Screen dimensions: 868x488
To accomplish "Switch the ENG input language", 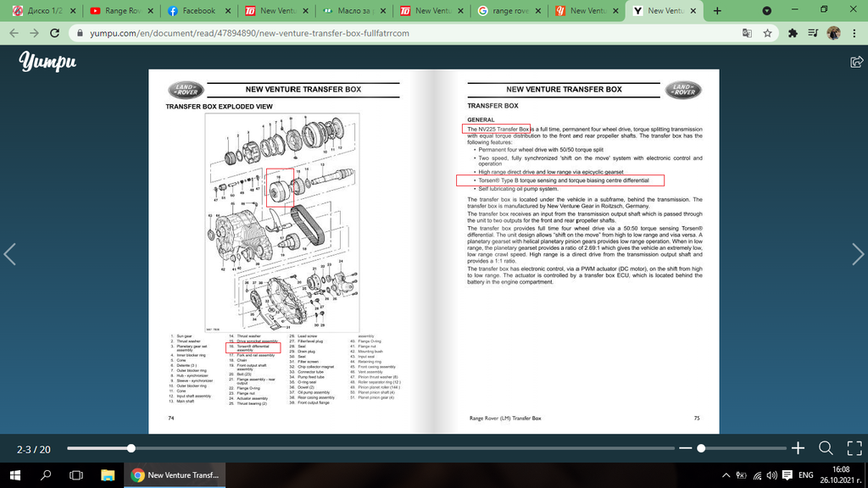I will tap(806, 475).
